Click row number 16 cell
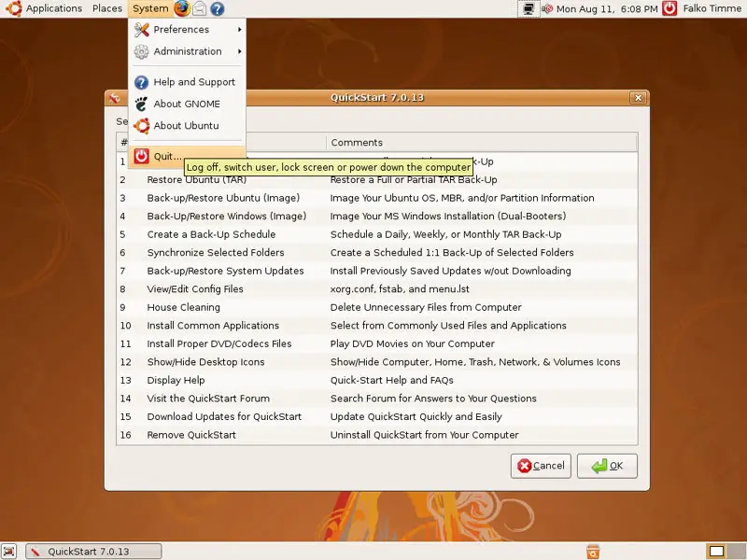The width and height of the screenshot is (747, 560). 126,435
